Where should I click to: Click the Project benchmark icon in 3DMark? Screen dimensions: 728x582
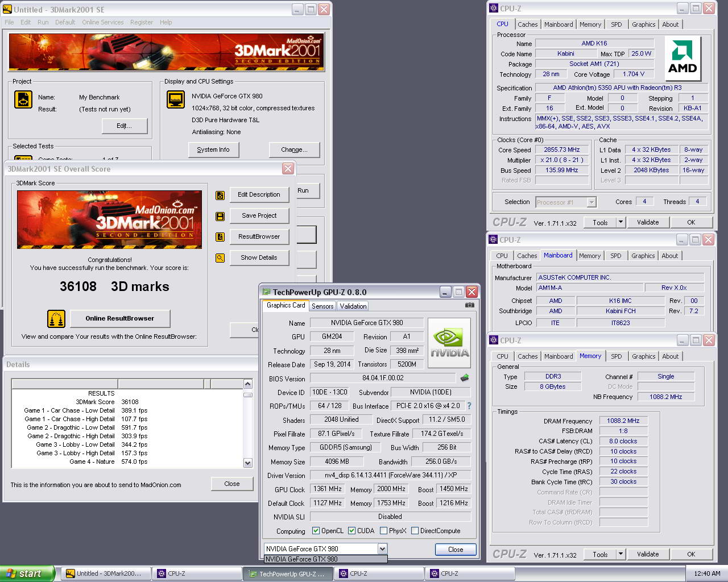23,99
